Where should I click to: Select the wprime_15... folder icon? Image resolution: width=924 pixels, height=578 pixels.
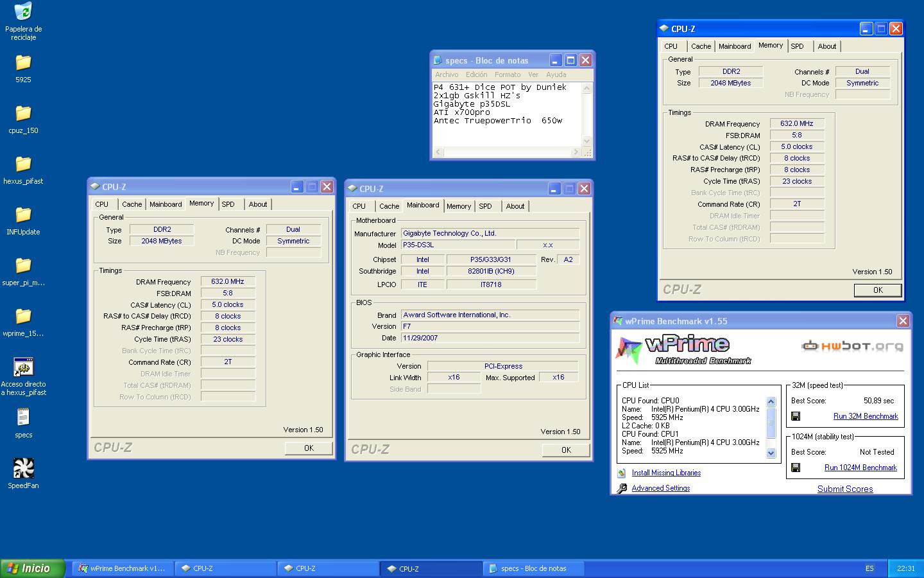pyautogui.click(x=23, y=317)
